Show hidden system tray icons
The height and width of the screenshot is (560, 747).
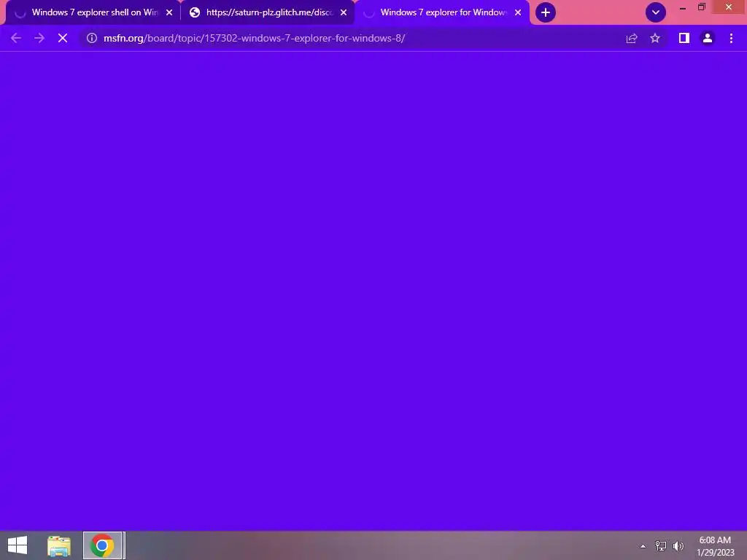click(x=643, y=546)
